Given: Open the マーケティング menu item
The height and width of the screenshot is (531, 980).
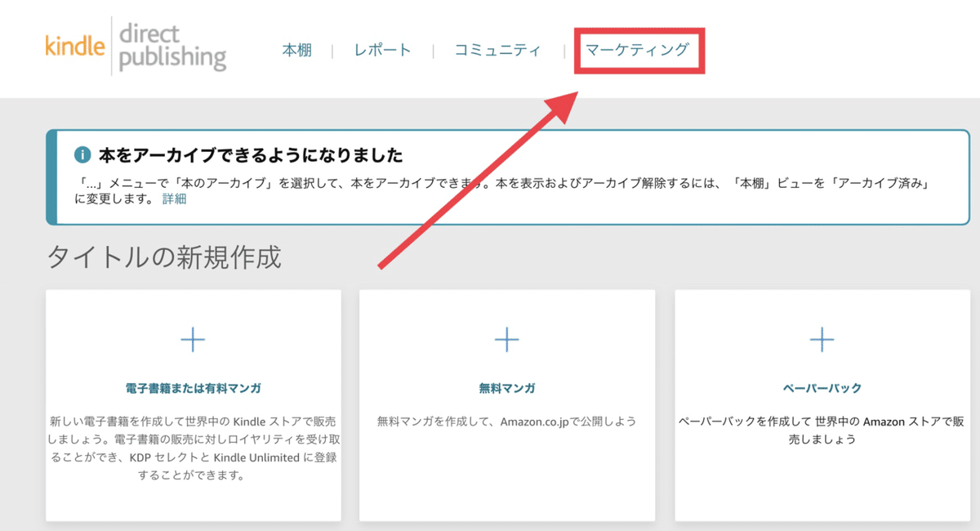Looking at the screenshot, I should pos(637,51).
